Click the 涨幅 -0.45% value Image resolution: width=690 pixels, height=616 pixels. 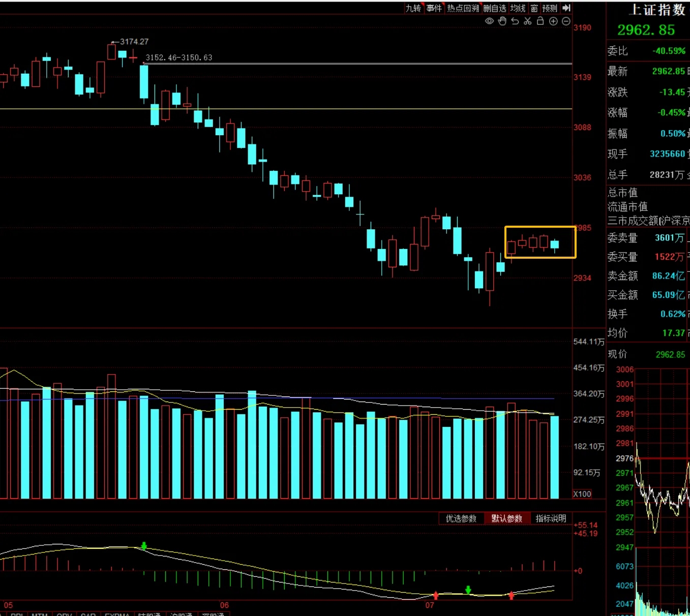(671, 112)
